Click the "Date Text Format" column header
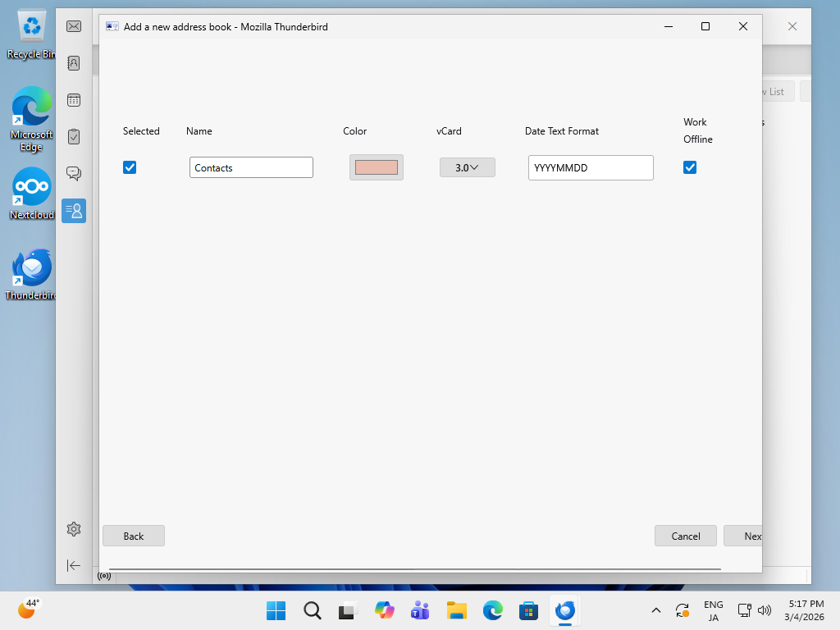Screen dimensions: 840x630 pos(561,131)
